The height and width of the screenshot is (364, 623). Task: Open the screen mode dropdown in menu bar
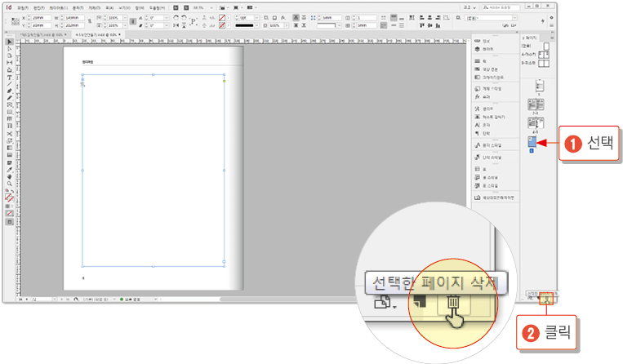point(238,7)
